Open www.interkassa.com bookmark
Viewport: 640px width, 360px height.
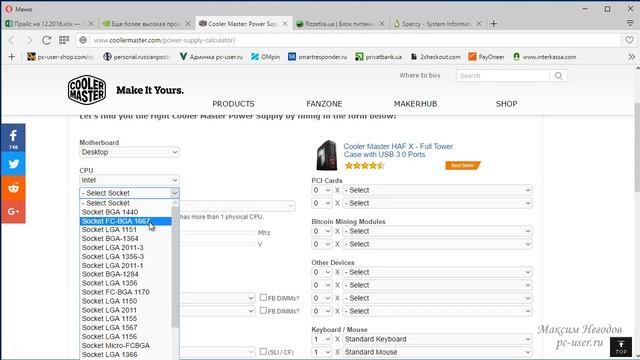544,57
